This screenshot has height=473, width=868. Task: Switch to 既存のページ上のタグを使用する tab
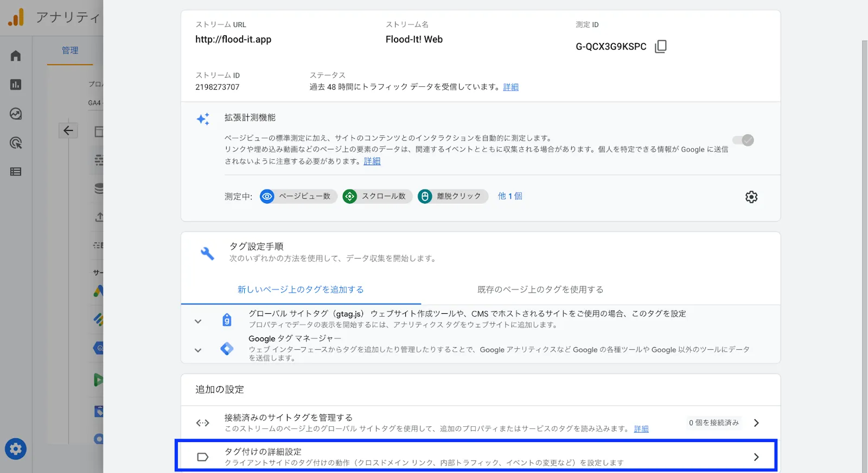pyautogui.click(x=540, y=289)
